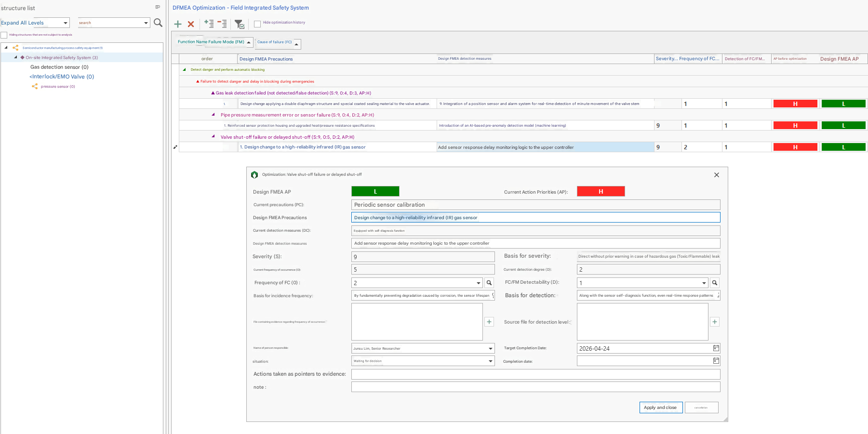The image size is (868, 434).
Task: Click the Design FMEA AP column header
Action: pos(842,59)
